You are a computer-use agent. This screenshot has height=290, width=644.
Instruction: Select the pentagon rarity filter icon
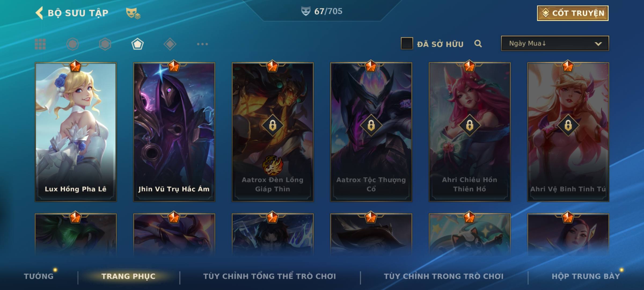pos(137,44)
